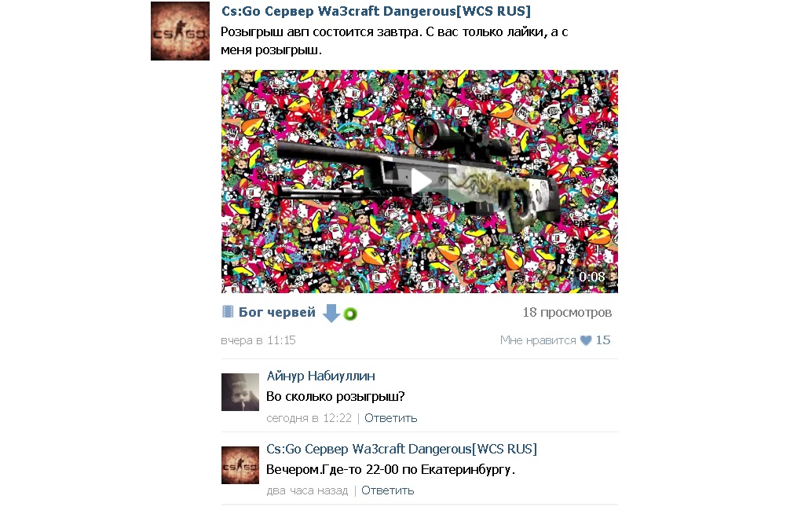Click the group avatar in the comment reply
The image size is (812, 525).
click(240, 465)
